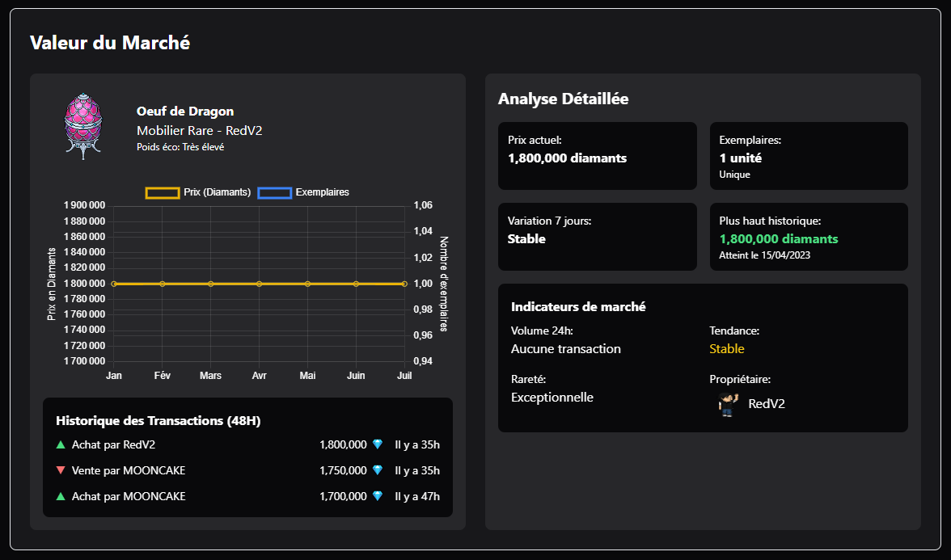Click Stable under Variation 7 jours
Image resolution: width=951 pixels, height=560 pixels.
[x=526, y=239]
